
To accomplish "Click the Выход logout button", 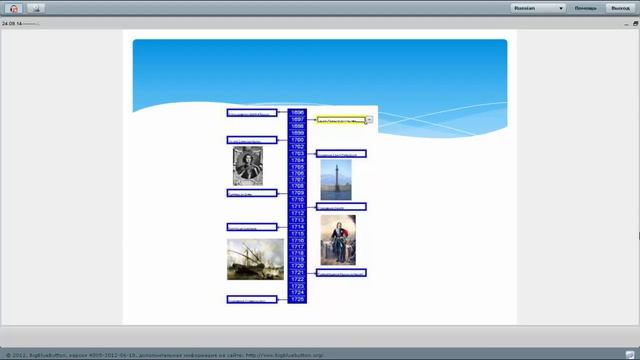I will [x=620, y=8].
